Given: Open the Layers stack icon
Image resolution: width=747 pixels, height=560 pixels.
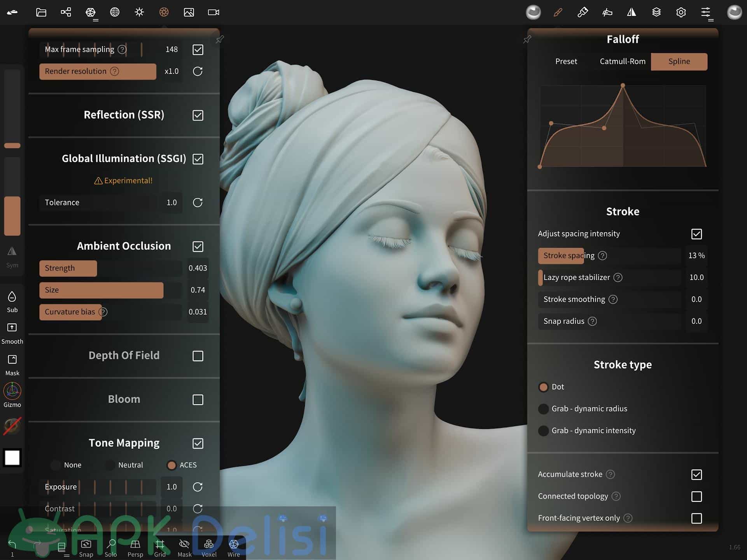Looking at the screenshot, I should (656, 12).
